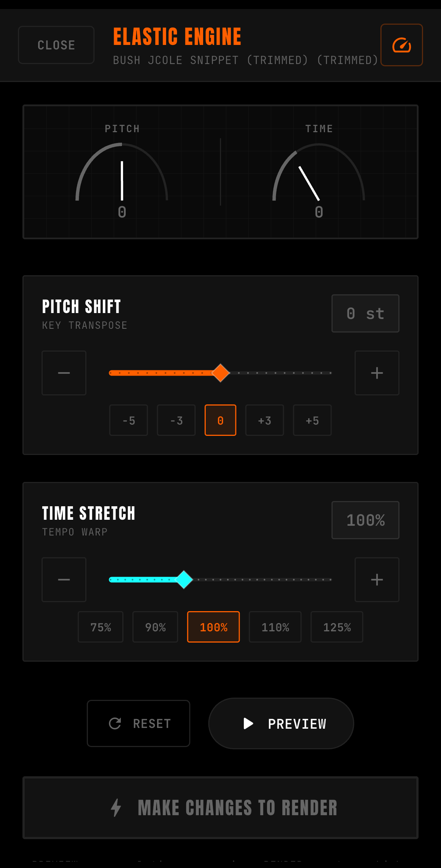Click the Reset button

point(138,723)
